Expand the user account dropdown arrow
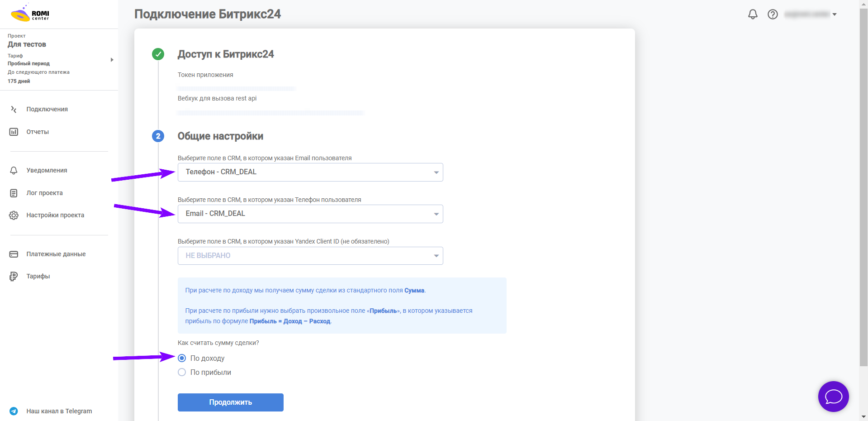Image resolution: width=868 pixels, height=421 pixels. 835,14
